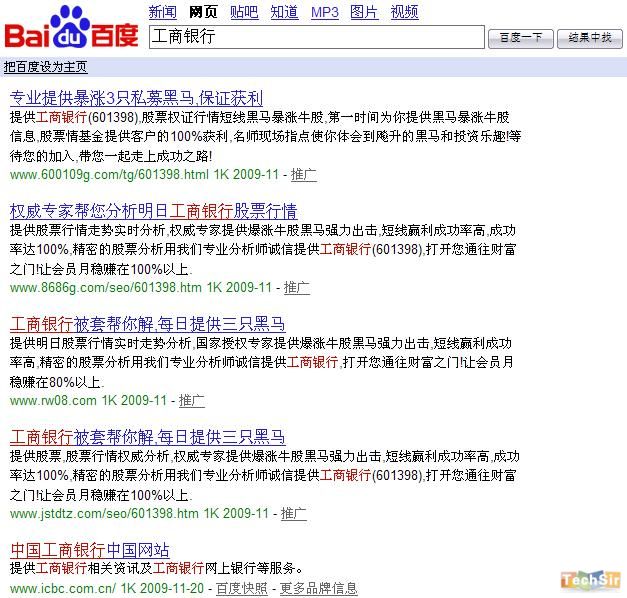Click 推广 link beside www.8686g.com URL

pyautogui.click(x=297, y=288)
